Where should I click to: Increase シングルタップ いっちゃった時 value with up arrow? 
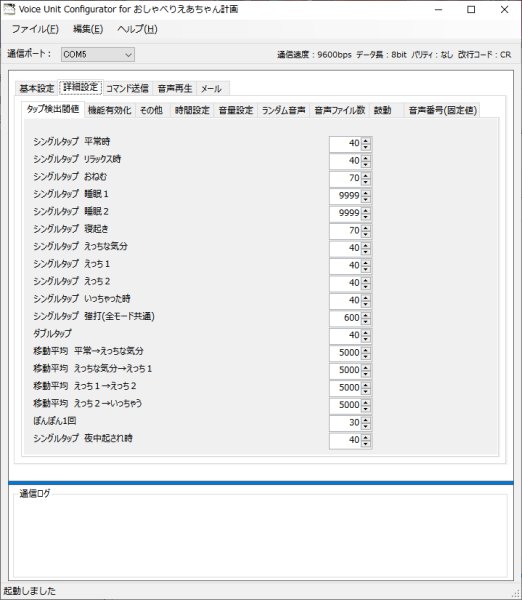click(x=366, y=298)
